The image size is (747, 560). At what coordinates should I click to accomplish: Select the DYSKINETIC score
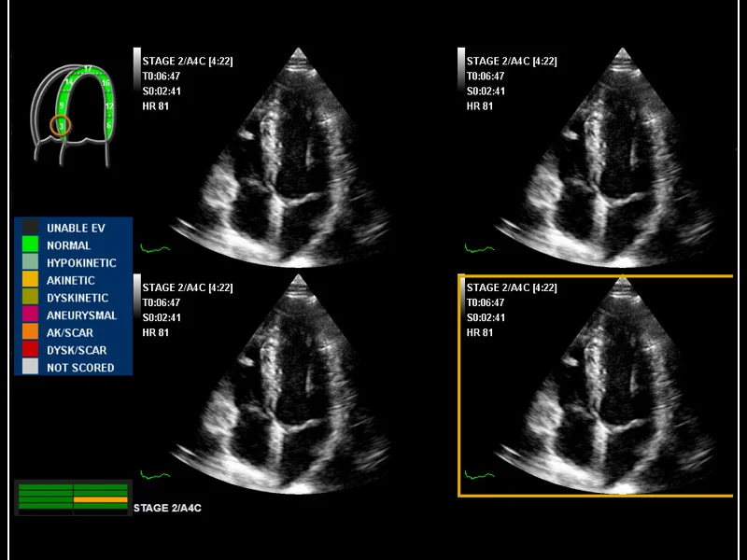click(x=73, y=298)
